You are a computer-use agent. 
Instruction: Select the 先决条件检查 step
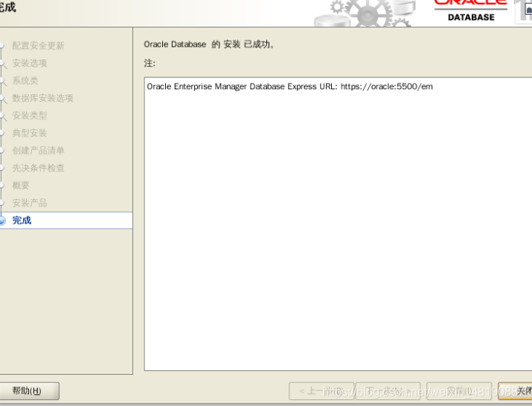38,168
